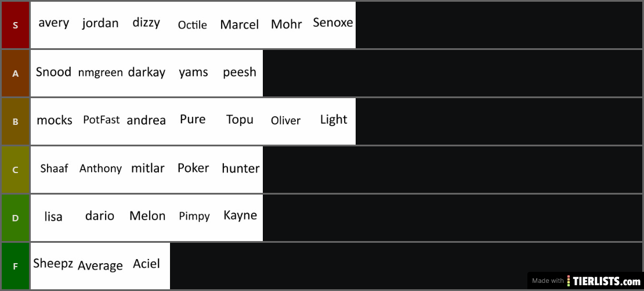Click the 'nmgreen' tile
Image resolution: width=644 pixels, height=291 pixels.
(100, 74)
